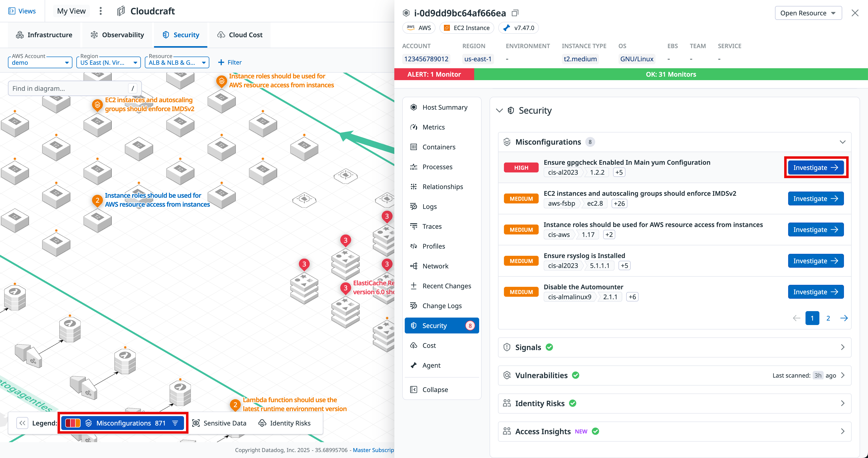
Task: Collapse the side navigation menu
Action: (442, 390)
